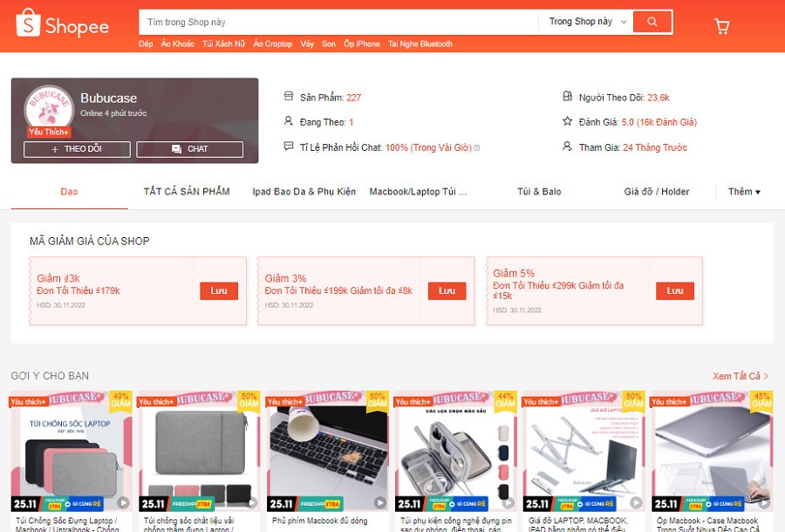This screenshot has height=532, width=785.
Task: Click the star rating icon near Đánh Giá
Action: pos(567,121)
